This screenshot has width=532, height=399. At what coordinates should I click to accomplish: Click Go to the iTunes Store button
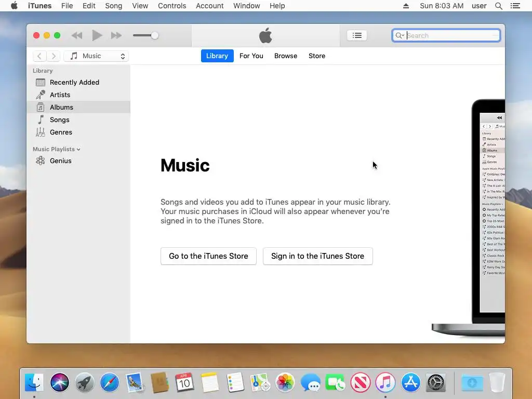[x=208, y=256]
